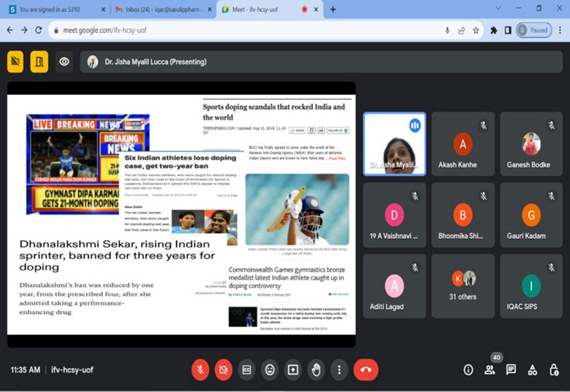Reload the current page

(38, 30)
